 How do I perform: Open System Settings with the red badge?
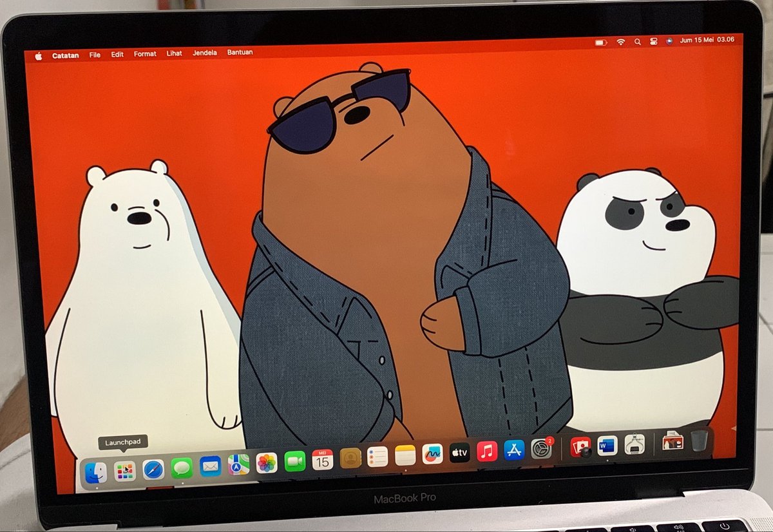coord(541,448)
